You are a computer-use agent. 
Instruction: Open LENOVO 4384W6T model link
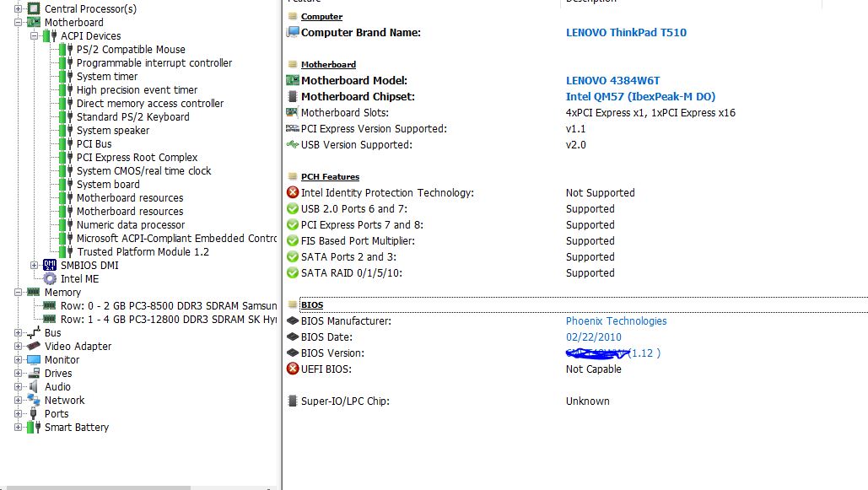click(x=612, y=81)
